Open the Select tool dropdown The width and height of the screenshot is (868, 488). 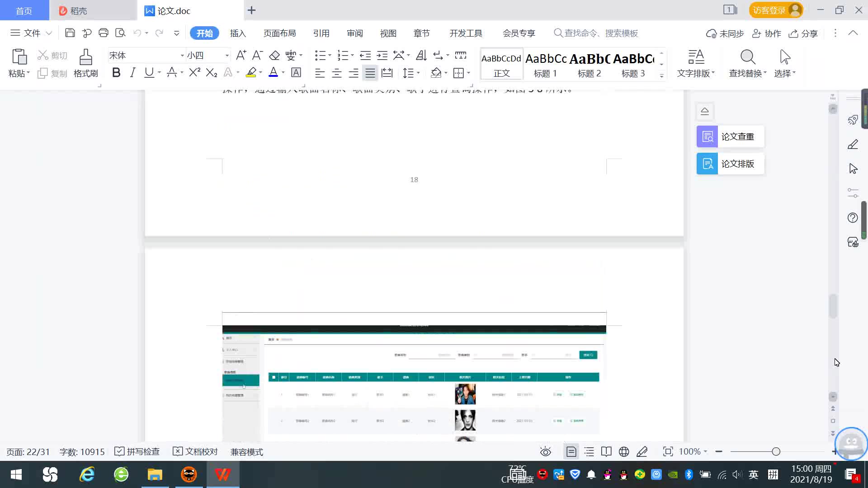tap(785, 73)
